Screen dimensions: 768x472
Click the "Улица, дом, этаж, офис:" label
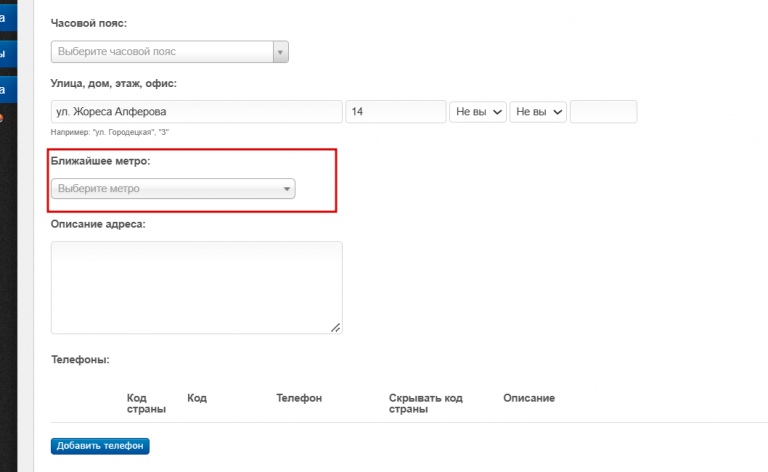pyautogui.click(x=114, y=83)
